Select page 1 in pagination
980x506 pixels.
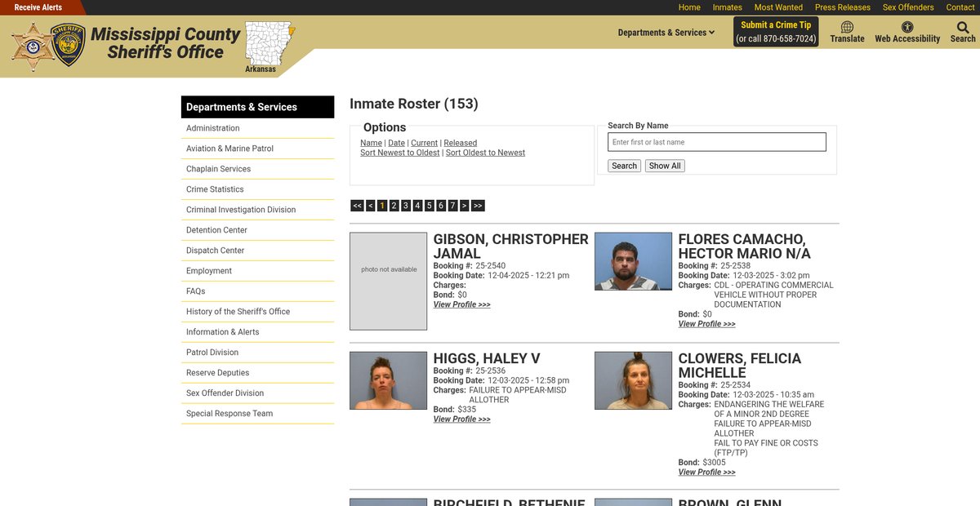(x=382, y=206)
